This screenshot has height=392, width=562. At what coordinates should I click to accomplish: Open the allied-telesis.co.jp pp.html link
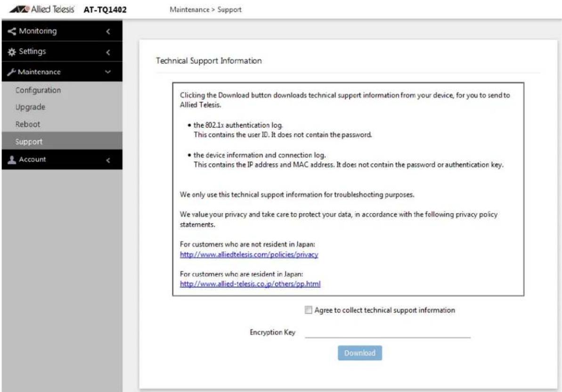pyautogui.click(x=250, y=284)
